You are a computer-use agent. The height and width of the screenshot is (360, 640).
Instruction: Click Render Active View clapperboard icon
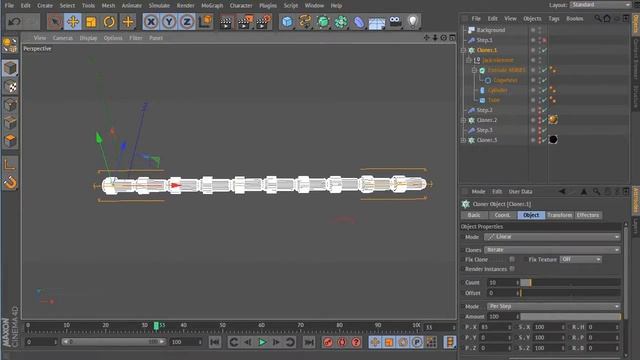[225, 22]
